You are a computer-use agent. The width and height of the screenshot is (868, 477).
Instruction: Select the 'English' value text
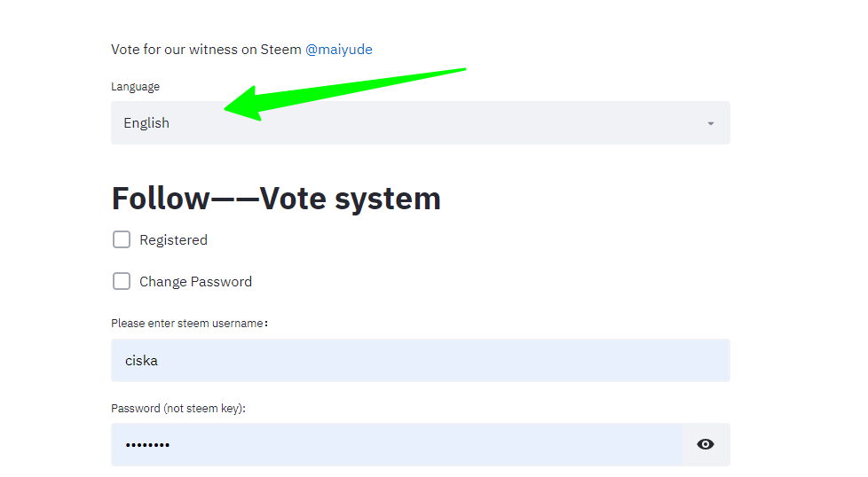coord(146,123)
